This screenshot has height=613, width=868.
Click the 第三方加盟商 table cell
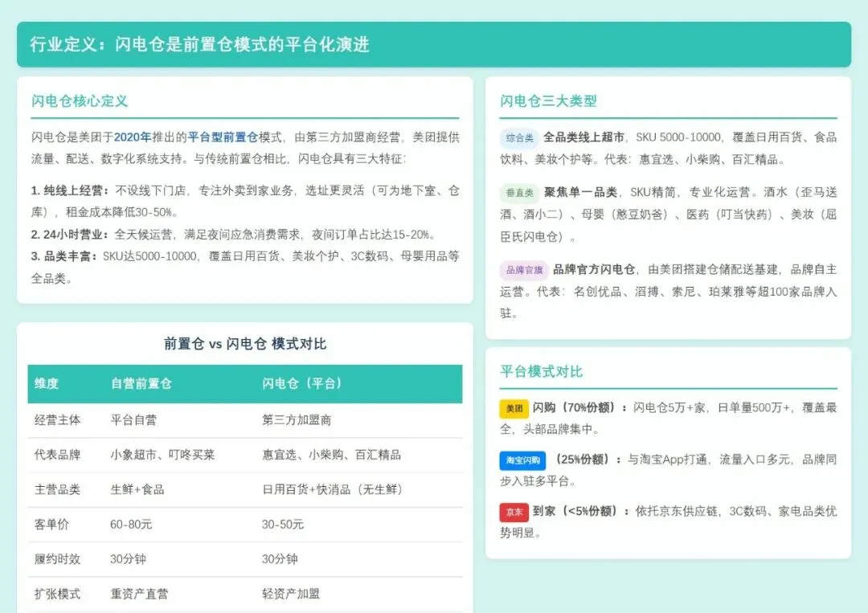coord(297,420)
